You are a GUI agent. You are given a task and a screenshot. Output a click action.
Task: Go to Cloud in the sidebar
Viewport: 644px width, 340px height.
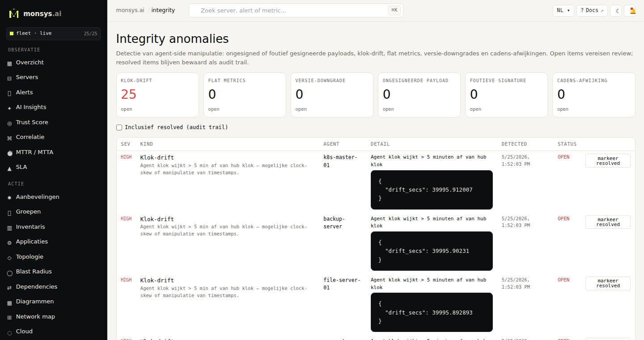pyautogui.click(x=24, y=332)
